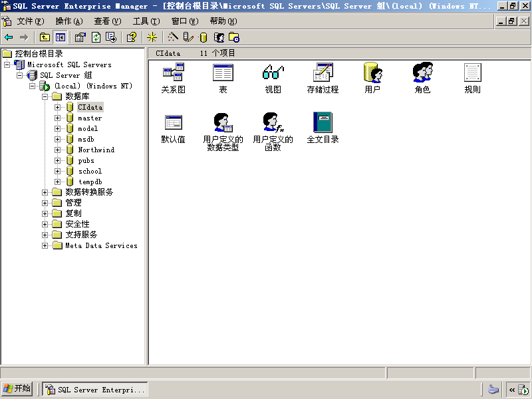Expand the 数据转换服务 folder
Viewport: 532px width, 399px height.
click(45, 192)
